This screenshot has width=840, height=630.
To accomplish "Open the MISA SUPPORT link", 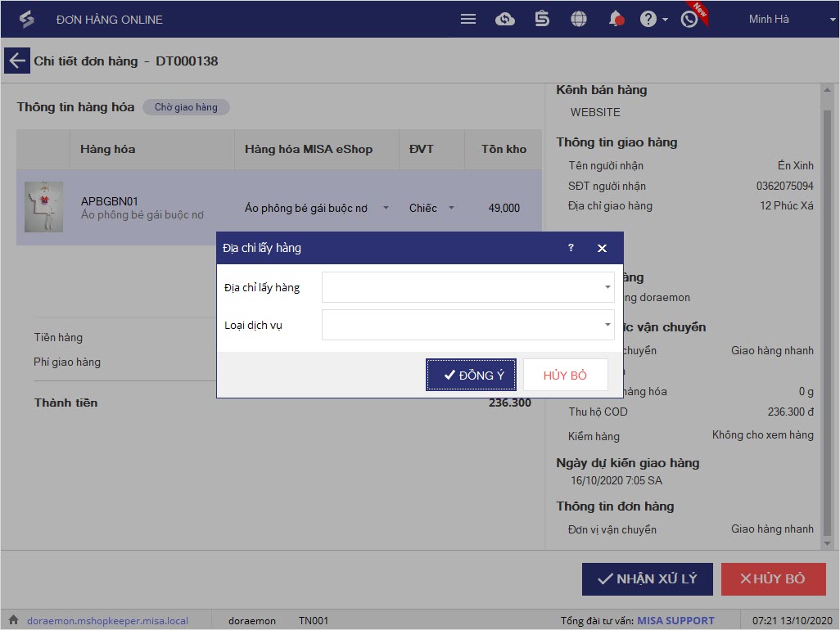I will pyautogui.click(x=675, y=620).
